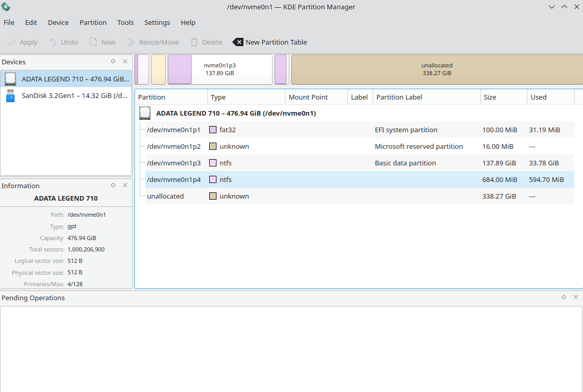Screen dimensions: 583x392
Task: Close the Devices panel
Action: (125, 61)
